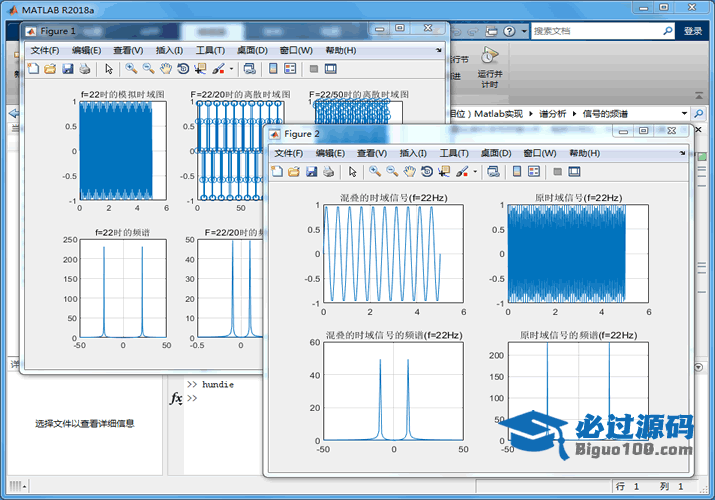
Task: Open 帮助(H) menu in Figure 2
Action: pos(585,153)
